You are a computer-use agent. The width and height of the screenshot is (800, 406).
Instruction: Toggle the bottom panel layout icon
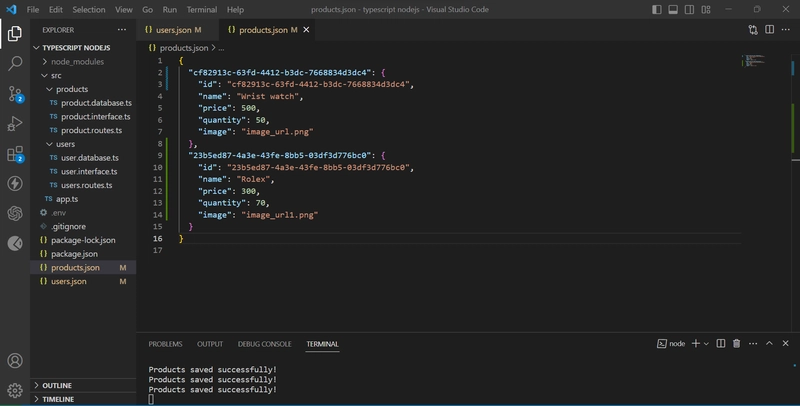coord(673,9)
